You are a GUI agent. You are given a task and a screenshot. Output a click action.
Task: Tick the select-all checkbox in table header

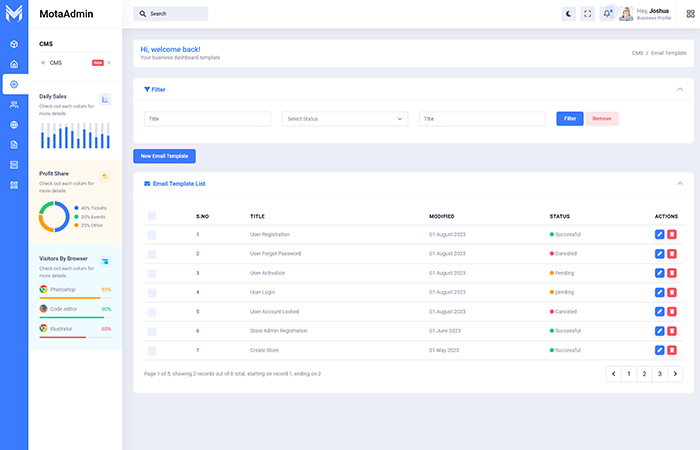coord(152,216)
